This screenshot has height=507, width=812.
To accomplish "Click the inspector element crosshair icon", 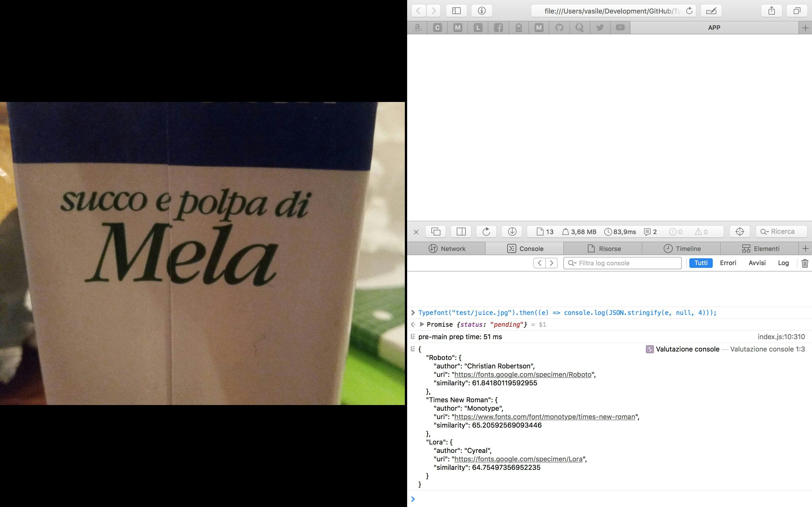I will pyautogui.click(x=740, y=232).
